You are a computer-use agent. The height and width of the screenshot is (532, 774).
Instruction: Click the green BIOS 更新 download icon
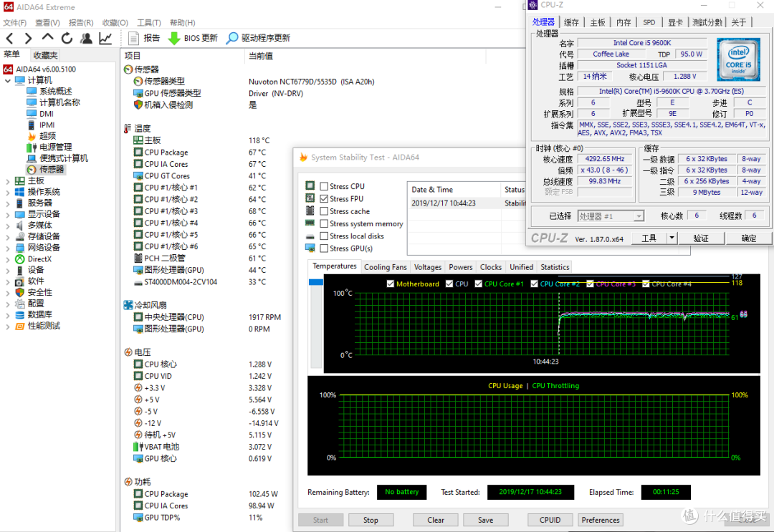coord(174,38)
